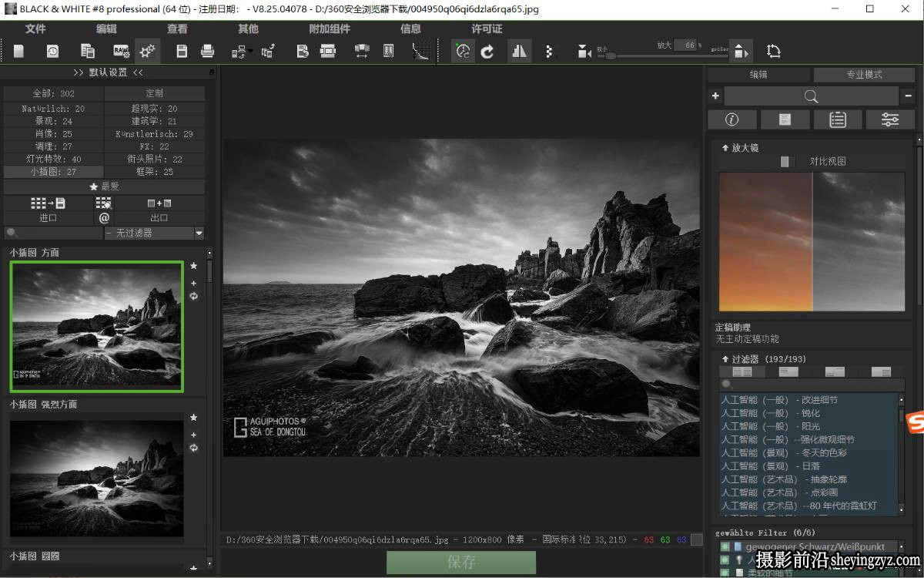Open the 查看 menu
924x578 pixels.
(177, 29)
